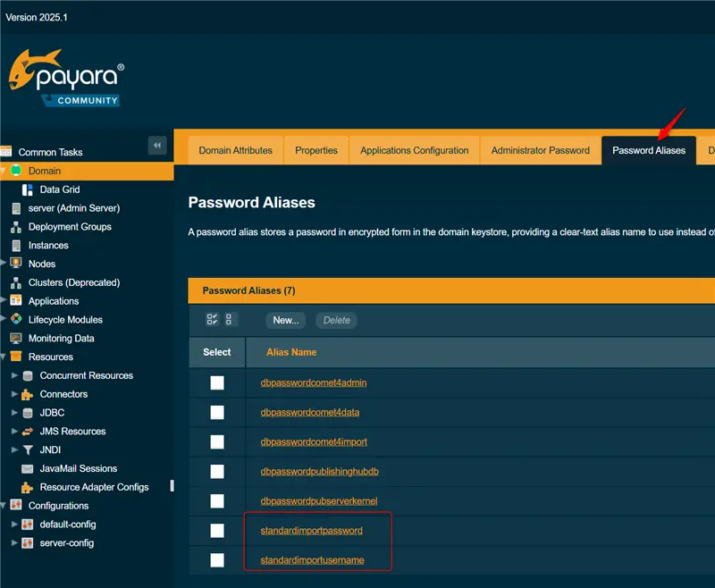The height and width of the screenshot is (588, 715).
Task: Click the Configurations icon
Action: pyautogui.click(x=16, y=505)
